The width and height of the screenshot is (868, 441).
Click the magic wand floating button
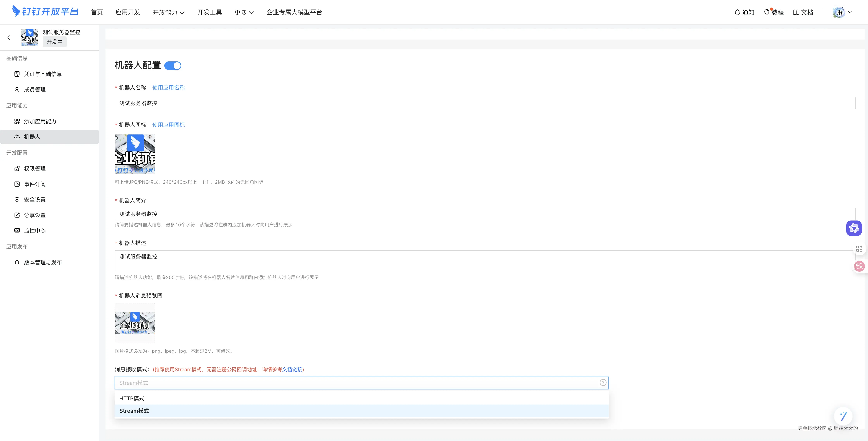tap(843, 416)
